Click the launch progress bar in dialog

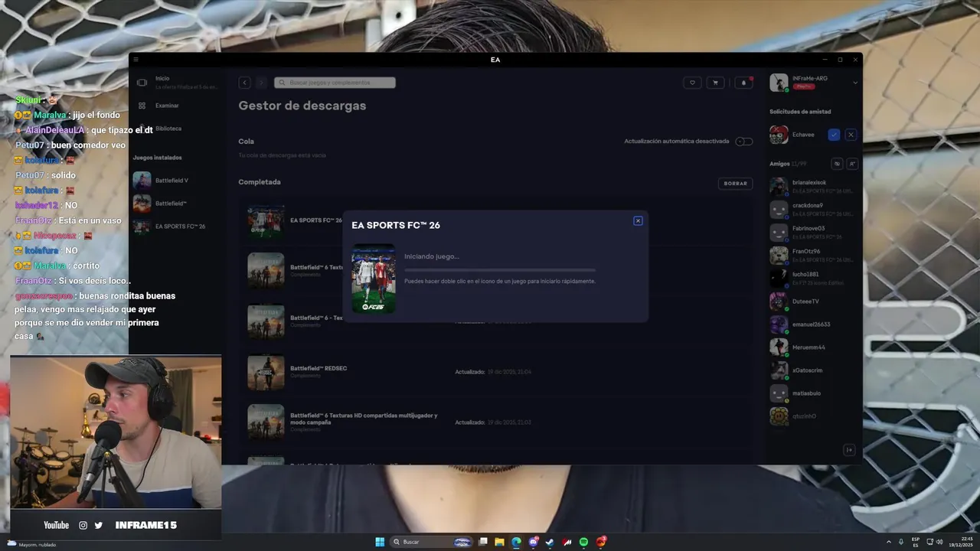point(499,269)
